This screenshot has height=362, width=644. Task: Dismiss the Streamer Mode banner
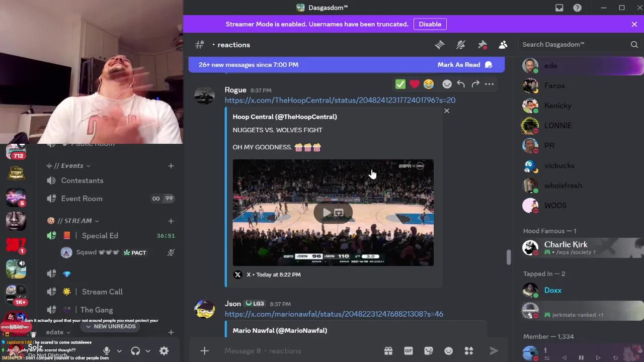(x=634, y=24)
